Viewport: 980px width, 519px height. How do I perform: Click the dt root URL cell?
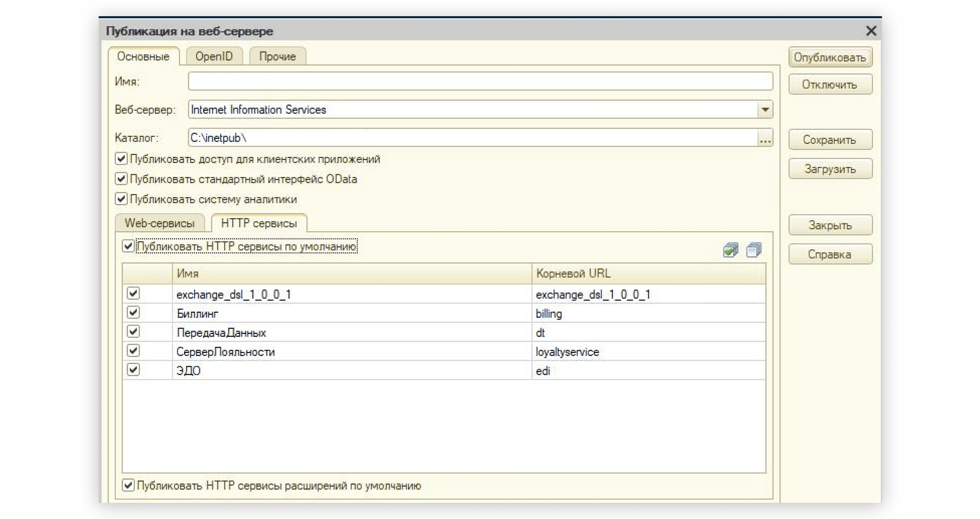coord(649,332)
